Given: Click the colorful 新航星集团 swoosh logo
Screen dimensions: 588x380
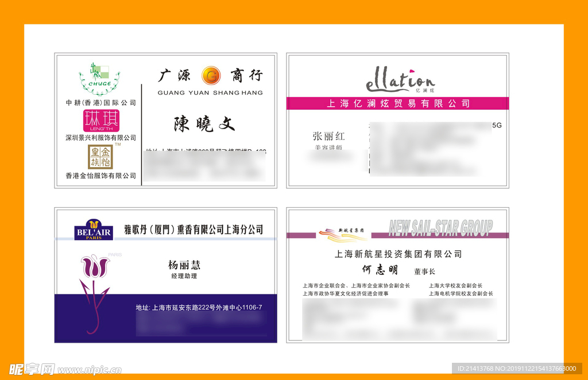Looking at the screenshot, I should tap(343, 233).
